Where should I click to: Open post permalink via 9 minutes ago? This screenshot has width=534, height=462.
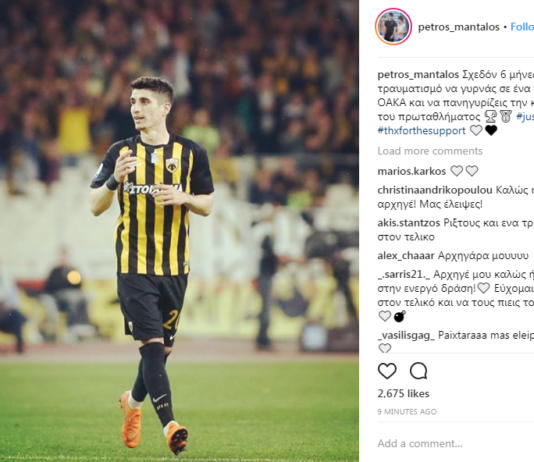click(x=407, y=412)
